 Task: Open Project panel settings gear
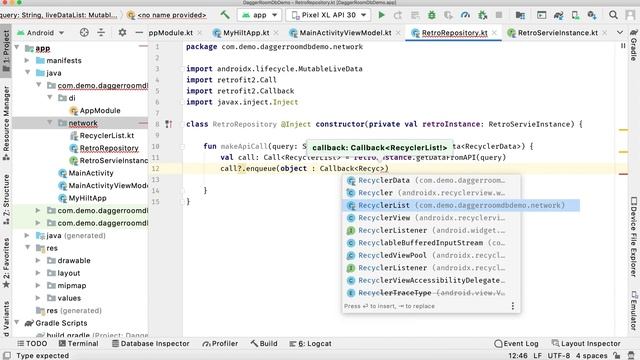[x=122, y=32]
